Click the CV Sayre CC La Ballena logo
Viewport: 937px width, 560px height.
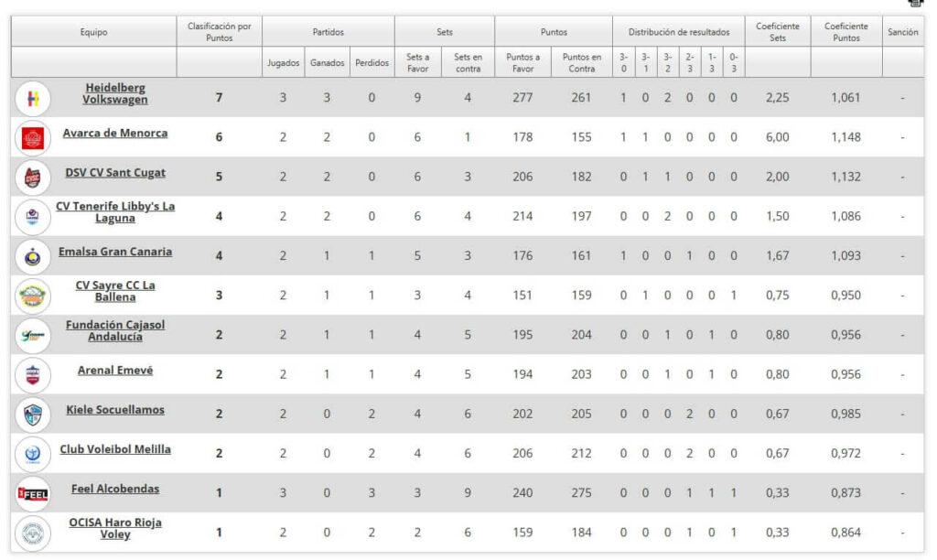[32, 296]
